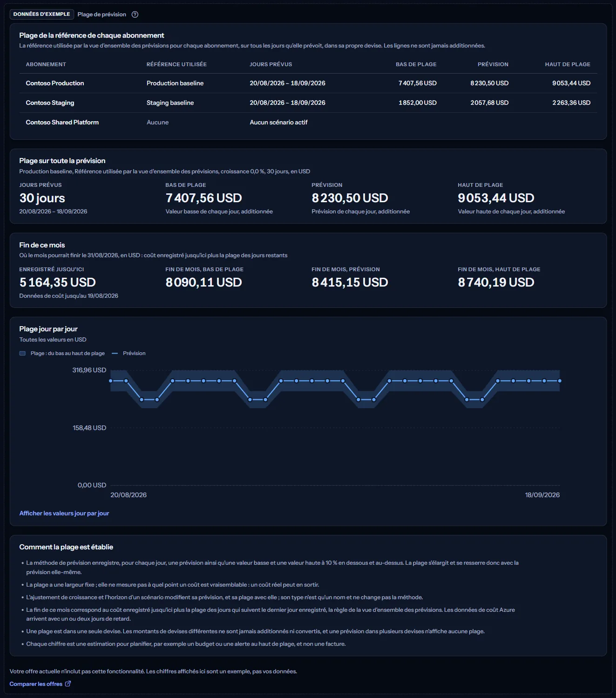
Task: Open the Comparer les offres link
Action: pyautogui.click(x=40, y=684)
